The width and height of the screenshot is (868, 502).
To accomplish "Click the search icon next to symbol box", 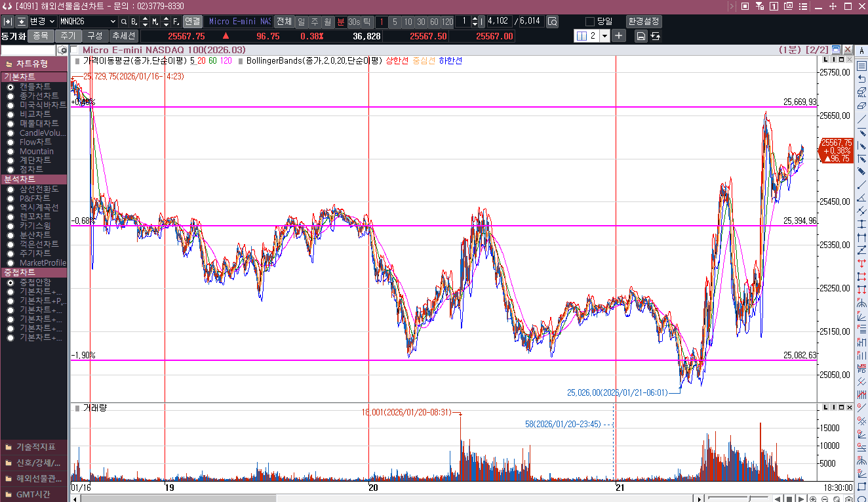I will pos(124,22).
